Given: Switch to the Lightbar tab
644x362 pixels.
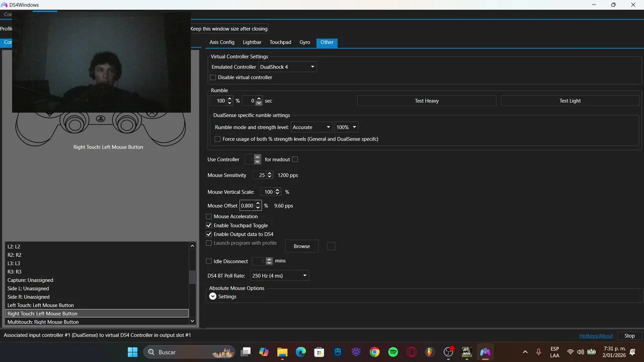Looking at the screenshot, I should click(x=252, y=42).
